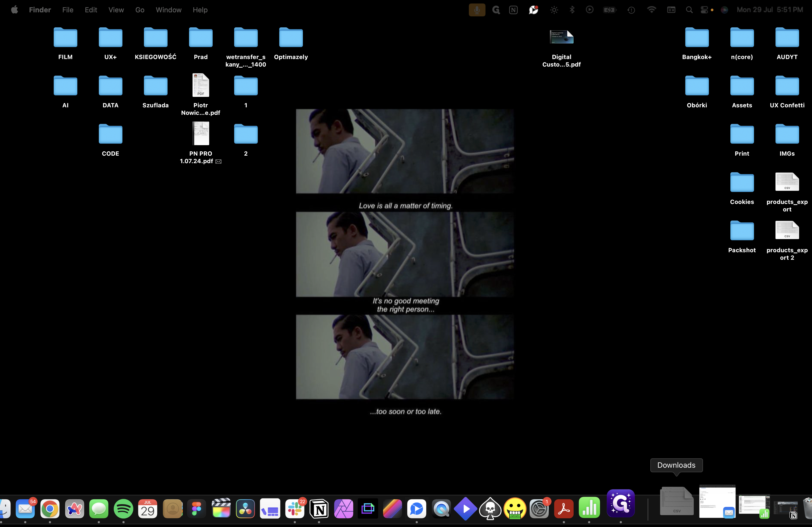The width and height of the screenshot is (812, 527).
Task: Open the Contacts app icon
Action: click(x=173, y=508)
